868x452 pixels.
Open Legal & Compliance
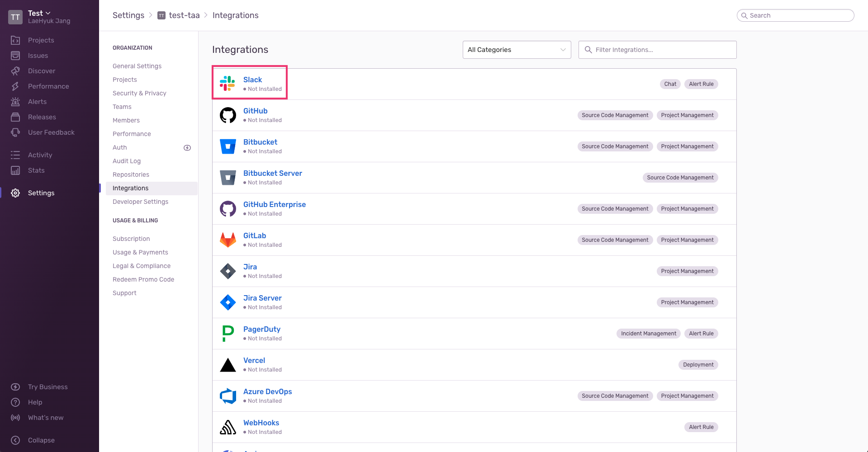(x=142, y=266)
